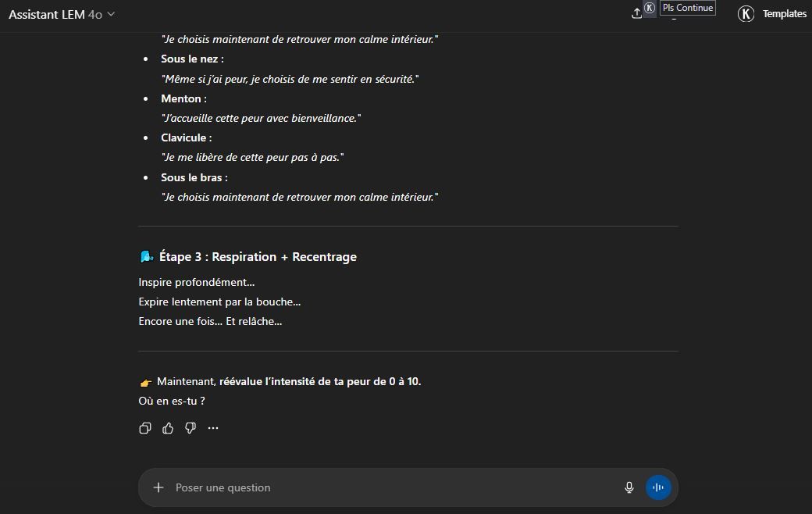Give the response a thumbs down
This screenshot has height=514, width=812.
click(x=191, y=428)
